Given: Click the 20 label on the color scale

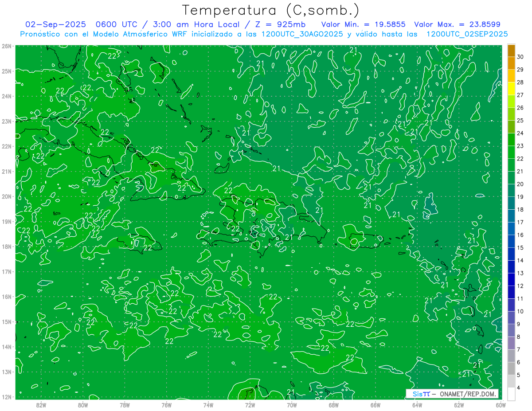Looking at the screenshot, I should (520, 184).
